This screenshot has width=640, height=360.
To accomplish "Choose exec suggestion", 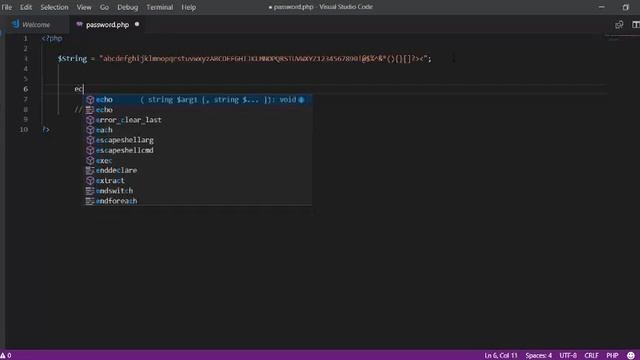I will [x=198, y=160].
